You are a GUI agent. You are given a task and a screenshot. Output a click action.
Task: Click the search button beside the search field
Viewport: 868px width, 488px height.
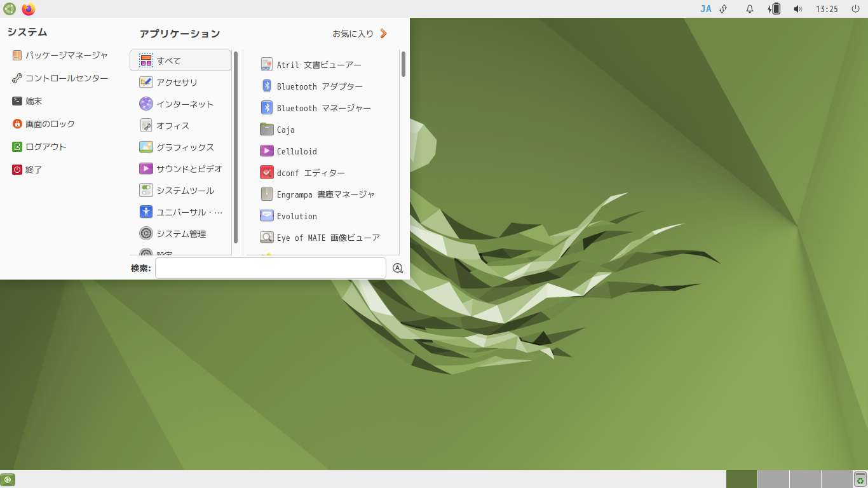coord(398,268)
